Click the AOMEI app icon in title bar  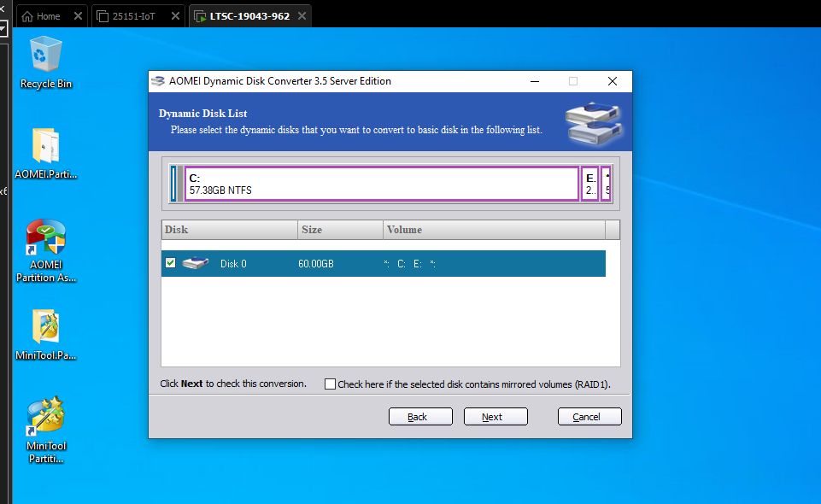[x=158, y=81]
